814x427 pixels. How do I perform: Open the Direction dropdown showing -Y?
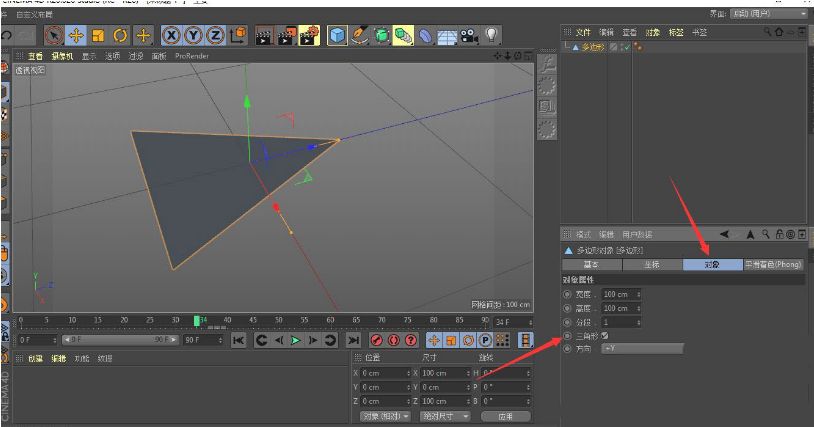pyautogui.click(x=641, y=348)
